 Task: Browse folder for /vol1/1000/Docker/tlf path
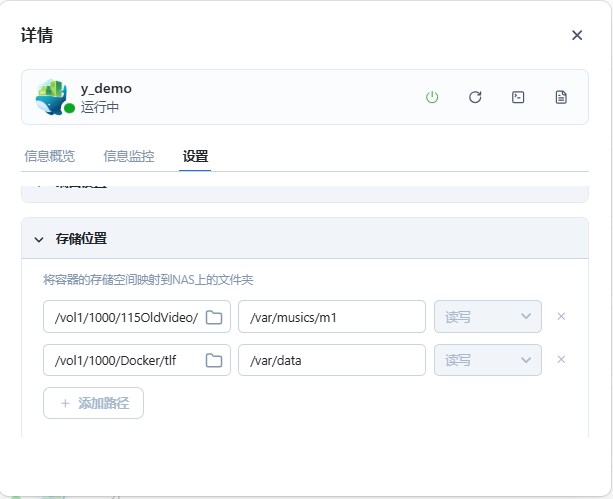coord(214,360)
